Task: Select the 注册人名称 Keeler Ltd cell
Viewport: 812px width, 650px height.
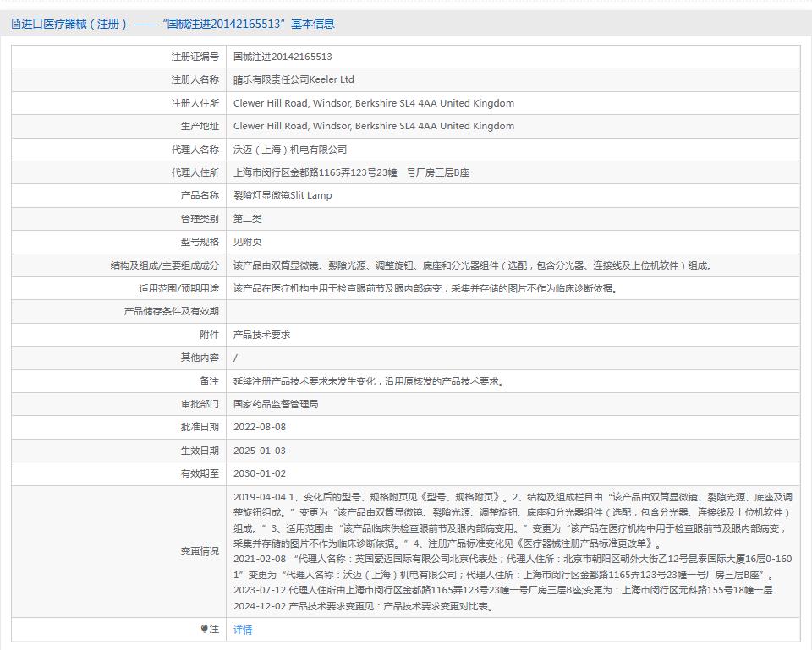Action: point(292,79)
